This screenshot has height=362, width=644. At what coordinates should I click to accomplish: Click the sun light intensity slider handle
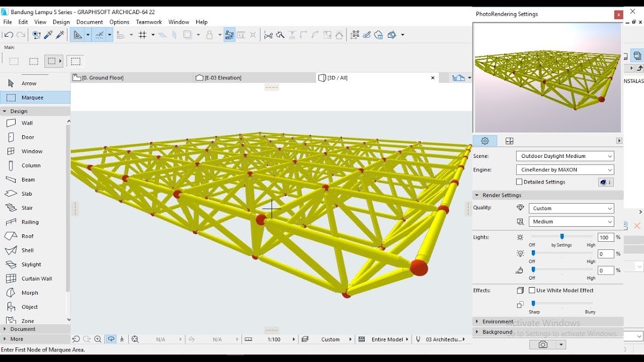pyautogui.click(x=562, y=237)
